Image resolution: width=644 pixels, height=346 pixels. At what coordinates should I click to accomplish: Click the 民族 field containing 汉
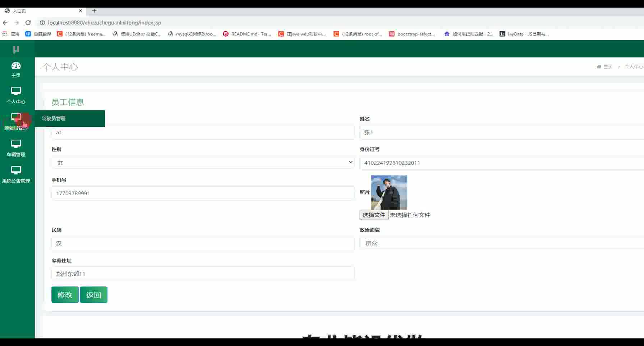coord(203,243)
